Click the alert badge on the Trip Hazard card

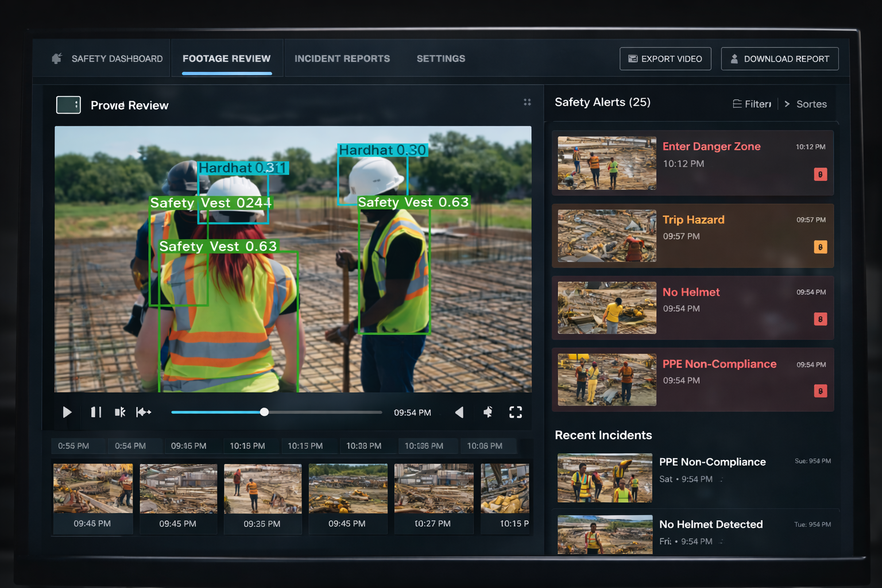tap(821, 246)
